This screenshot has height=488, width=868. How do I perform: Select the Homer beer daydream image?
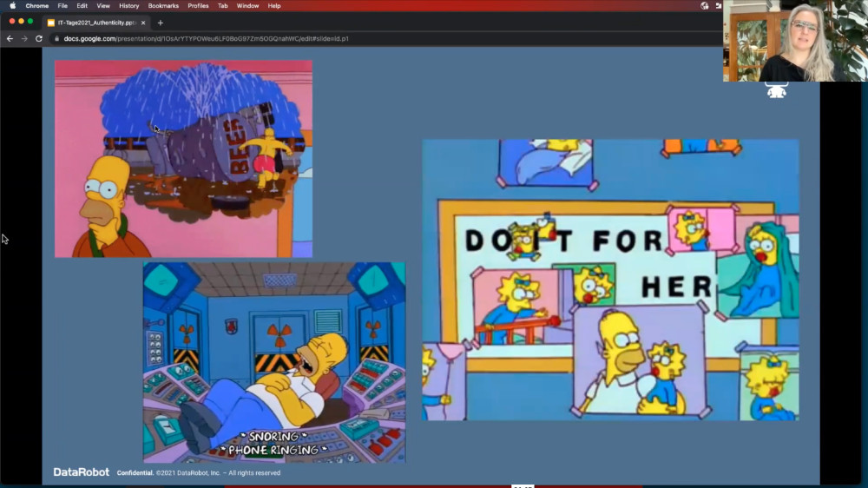click(x=183, y=159)
